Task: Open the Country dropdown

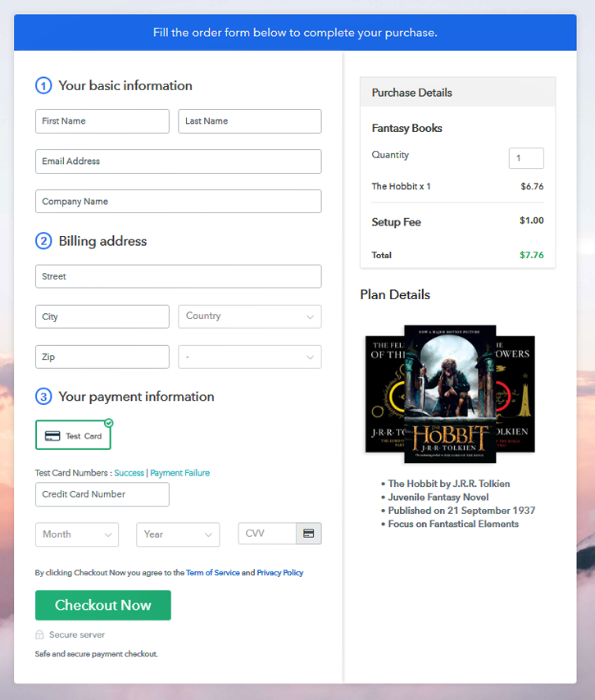Action: [x=249, y=316]
